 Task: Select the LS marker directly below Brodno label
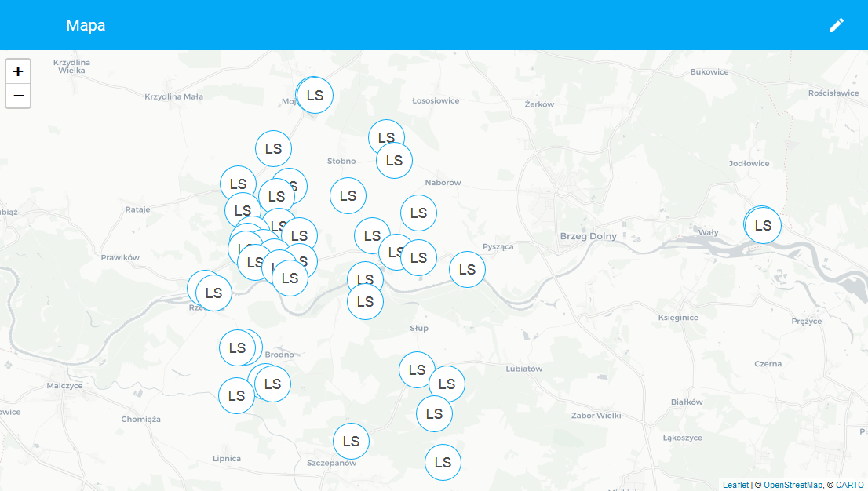click(272, 384)
